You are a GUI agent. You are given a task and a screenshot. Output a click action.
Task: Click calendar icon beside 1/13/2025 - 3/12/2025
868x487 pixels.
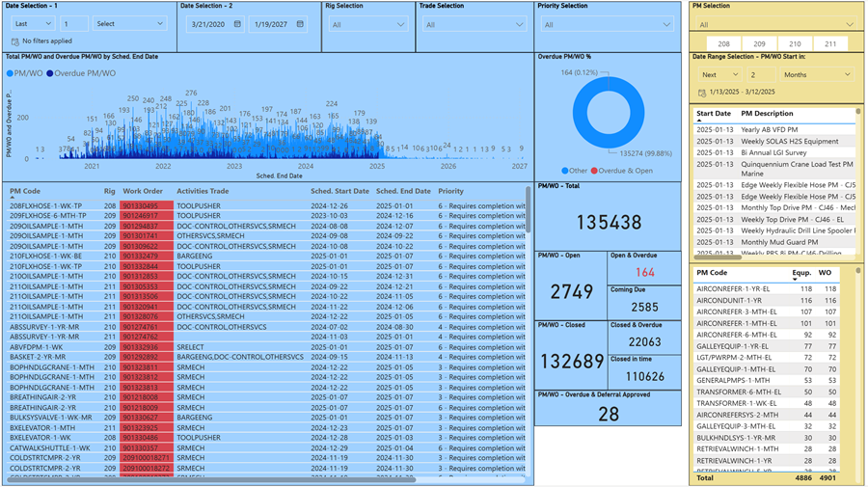[701, 93]
